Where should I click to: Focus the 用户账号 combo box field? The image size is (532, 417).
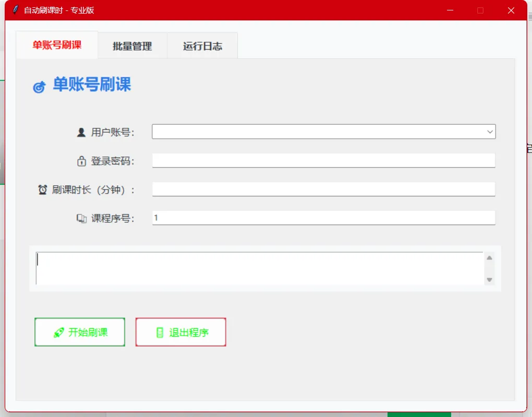(x=324, y=132)
